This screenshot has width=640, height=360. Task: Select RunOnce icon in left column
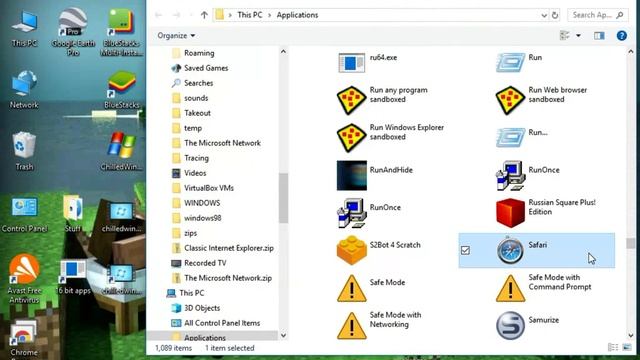(351, 213)
